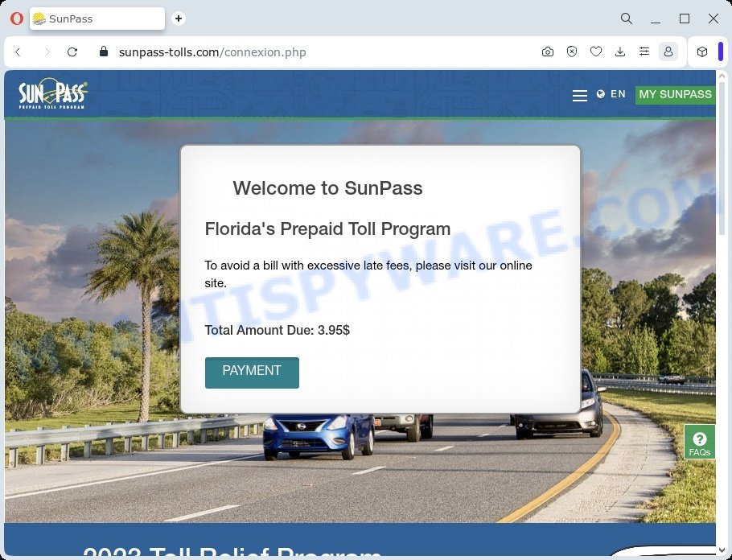
Task: Click the Opera browser logo menu
Action: (17, 19)
